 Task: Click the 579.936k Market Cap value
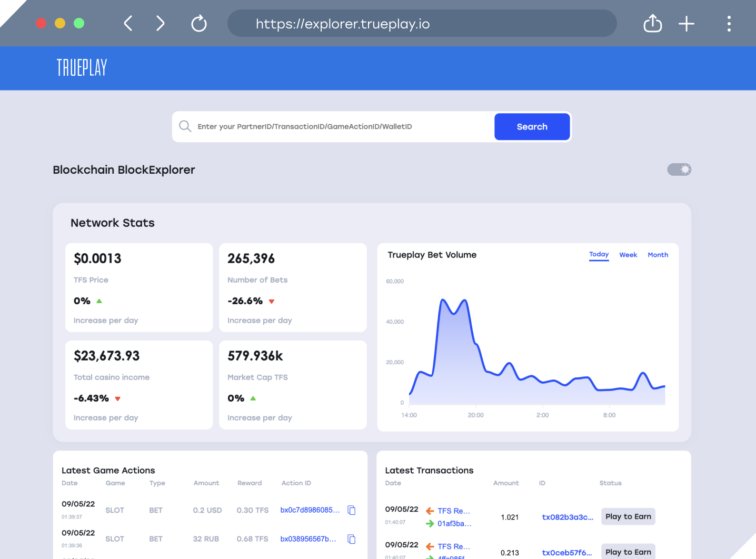click(255, 356)
